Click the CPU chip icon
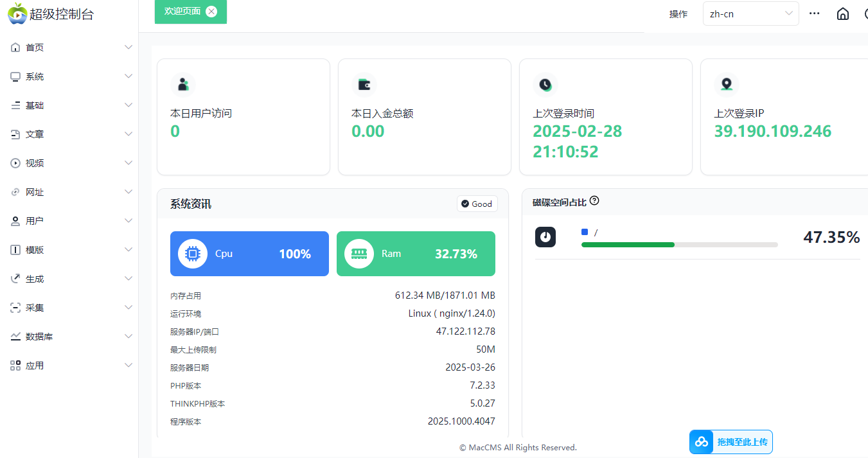This screenshot has width=868, height=458. (192, 254)
